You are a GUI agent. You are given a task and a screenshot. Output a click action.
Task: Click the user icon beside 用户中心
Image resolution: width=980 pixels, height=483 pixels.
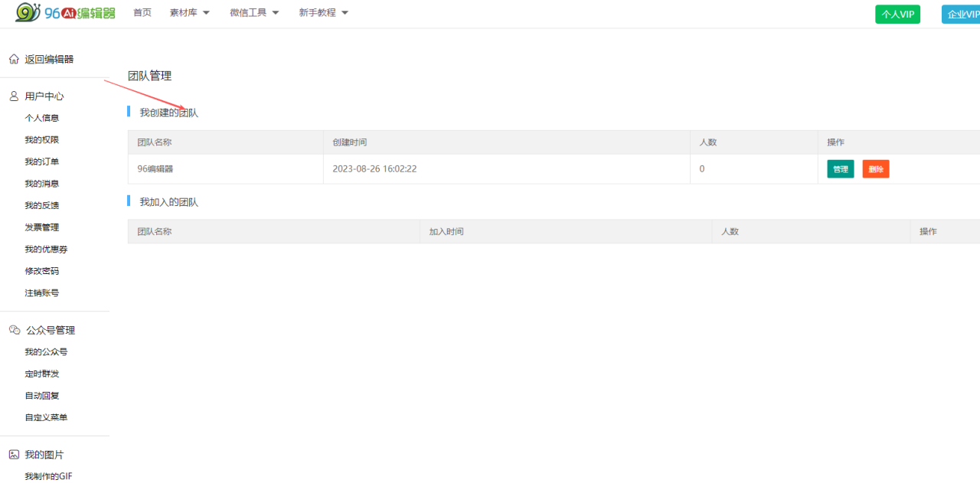(14, 96)
